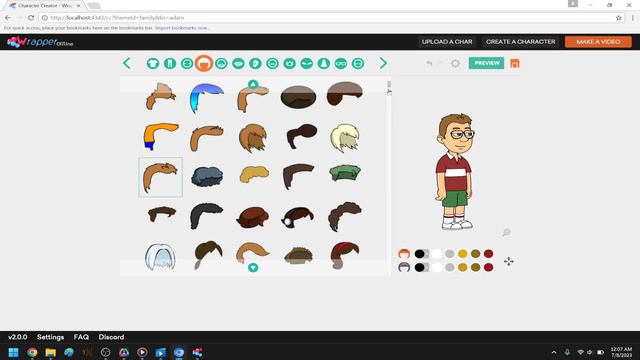Select the hair with red headband

(x=344, y=255)
